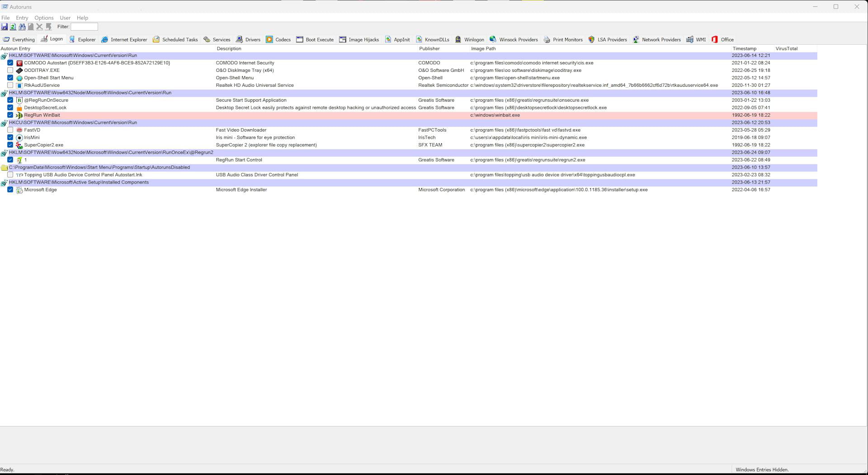Sort by the Timestamp column header
868x475 pixels.
[753, 48]
